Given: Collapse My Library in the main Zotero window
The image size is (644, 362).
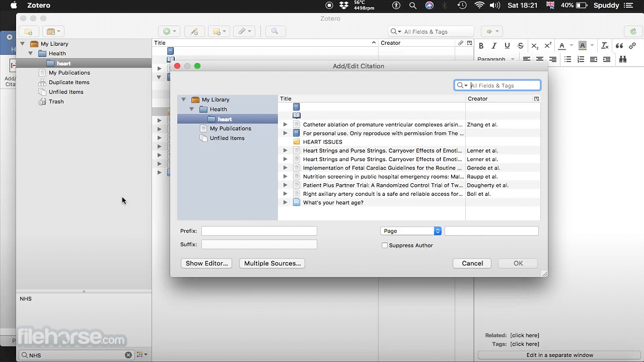Looking at the screenshot, I should click(x=23, y=44).
